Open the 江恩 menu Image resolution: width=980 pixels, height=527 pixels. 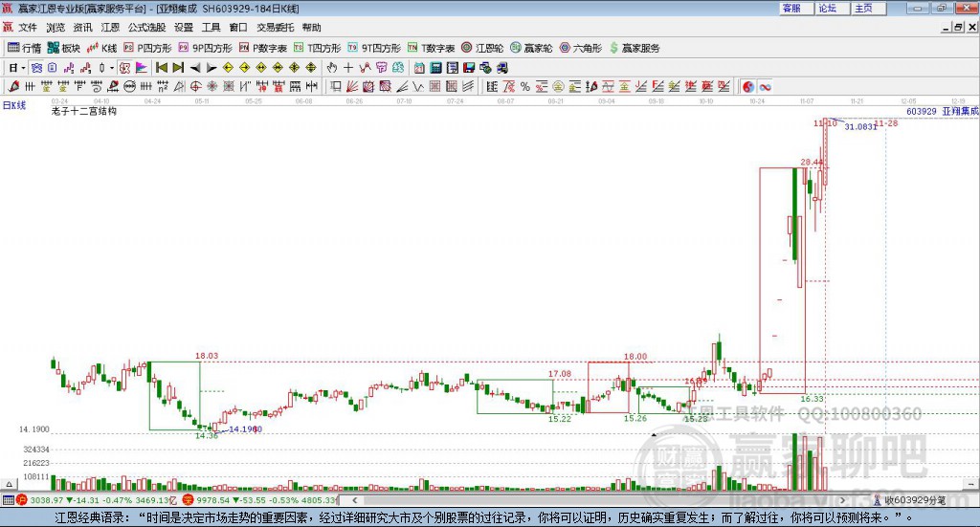(110, 28)
